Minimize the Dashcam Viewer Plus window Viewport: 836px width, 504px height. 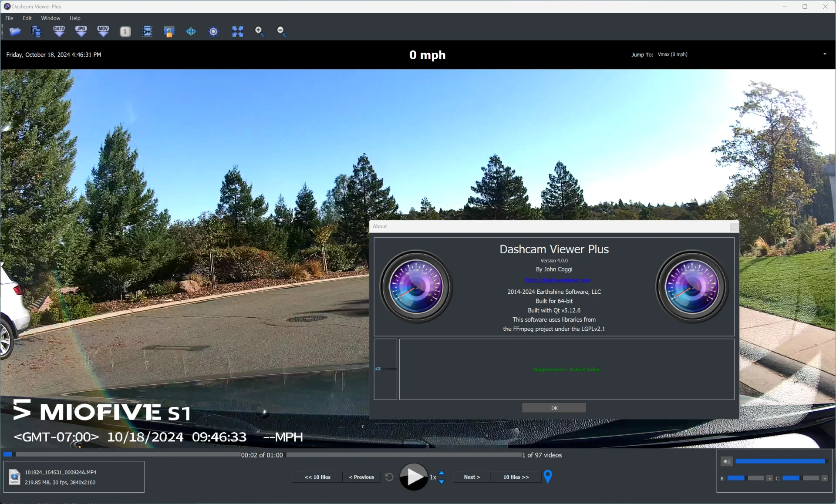coord(785,7)
